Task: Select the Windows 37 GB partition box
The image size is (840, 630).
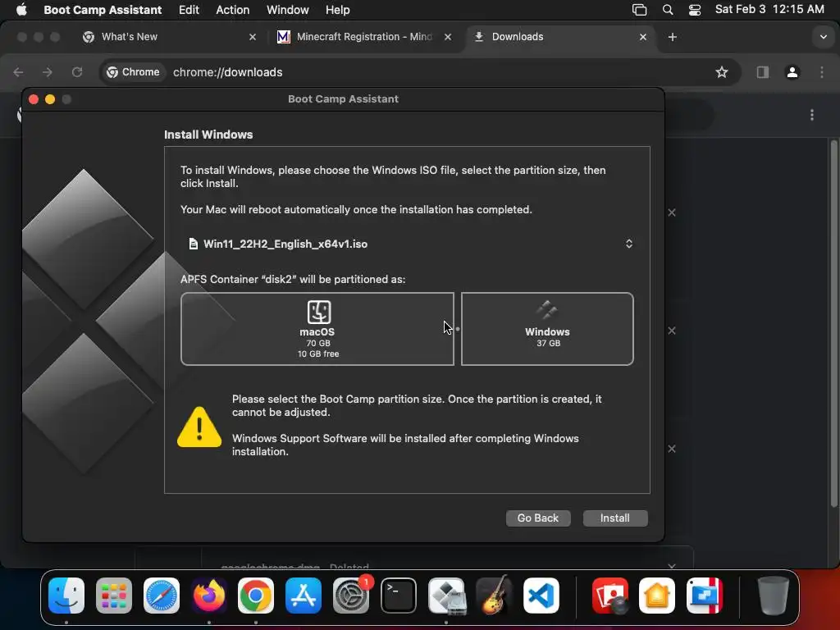Action: 547,329
